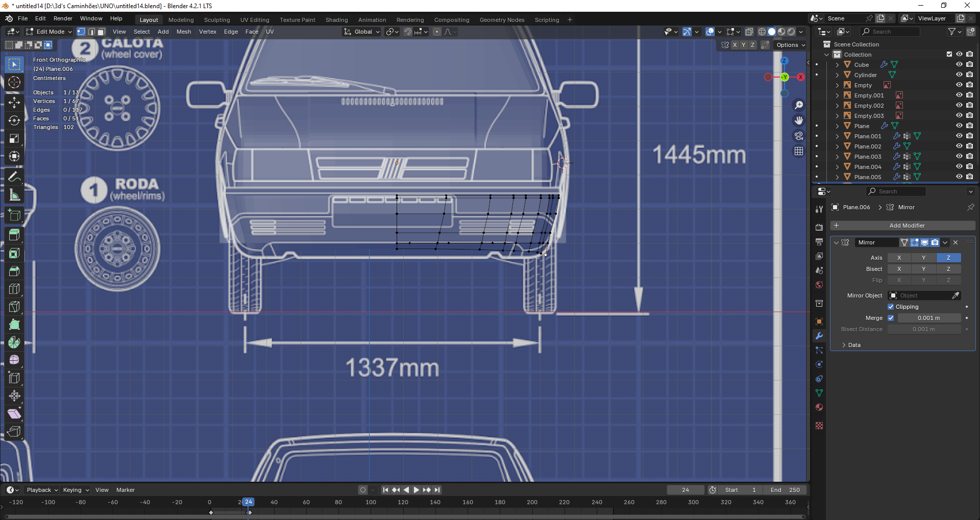Click the Merge distance 0.001 m field
Image resolution: width=980 pixels, height=520 pixels.
pyautogui.click(x=929, y=318)
